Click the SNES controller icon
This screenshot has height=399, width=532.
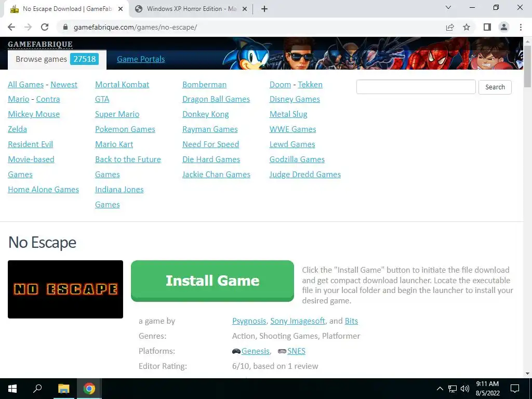[x=282, y=351]
